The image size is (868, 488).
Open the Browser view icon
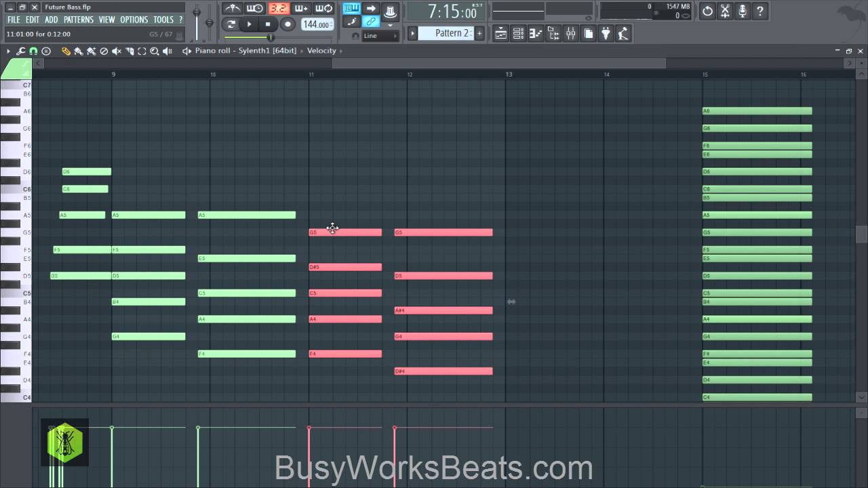(553, 33)
